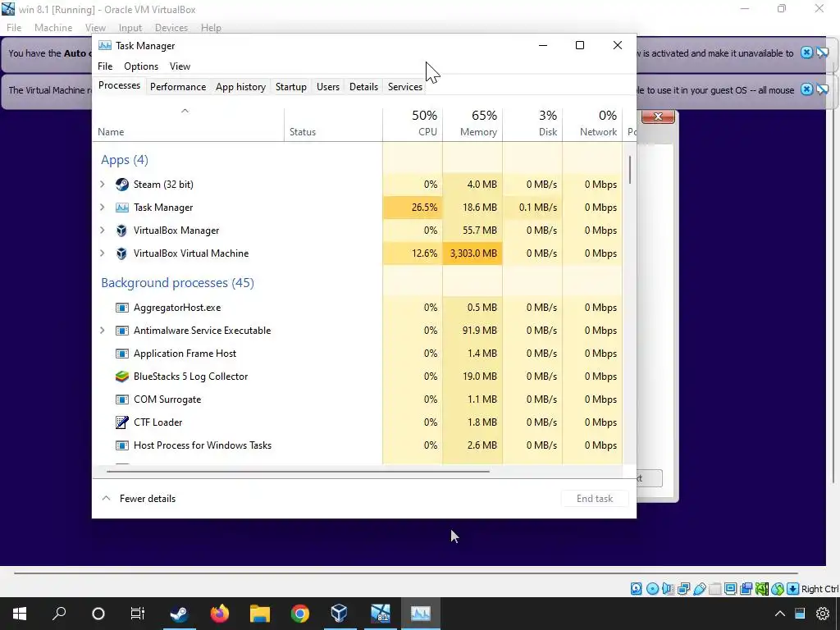Viewport: 840px width, 630px height.
Task: Click the audio speaker icon in VirtualBox status bar
Action: [x=668, y=589]
